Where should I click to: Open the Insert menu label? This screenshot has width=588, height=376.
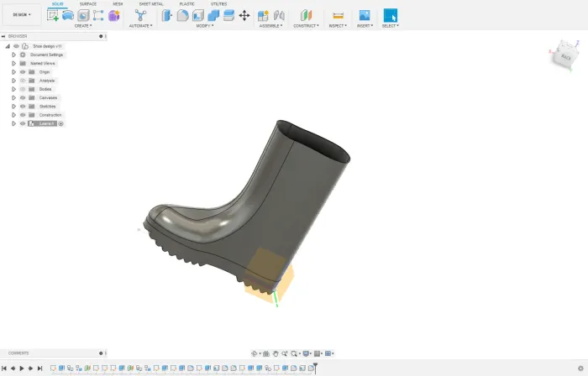(x=365, y=26)
